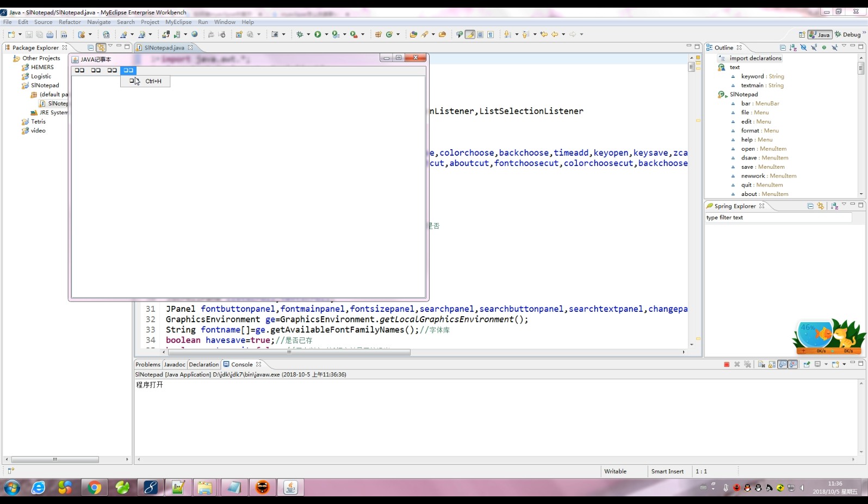Open the Window menu
The width and height of the screenshot is (868, 504).
click(225, 22)
